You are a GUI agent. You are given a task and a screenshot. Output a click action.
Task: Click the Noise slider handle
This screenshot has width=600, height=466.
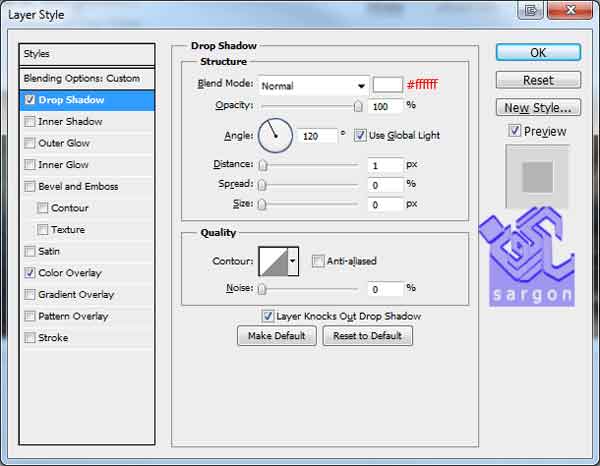pyautogui.click(x=262, y=289)
